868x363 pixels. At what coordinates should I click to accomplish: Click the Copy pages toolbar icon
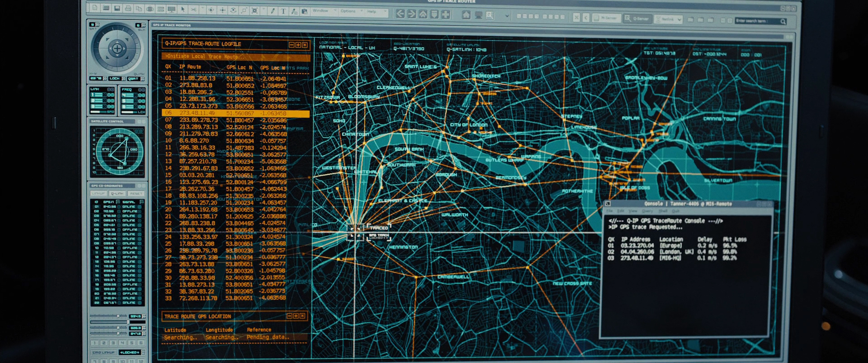139,9
